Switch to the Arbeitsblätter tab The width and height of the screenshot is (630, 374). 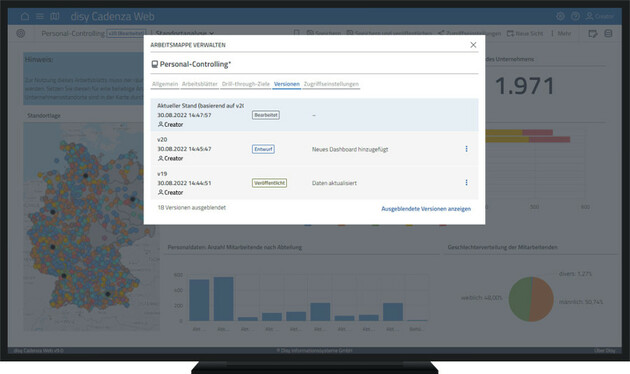(x=200, y=84)
